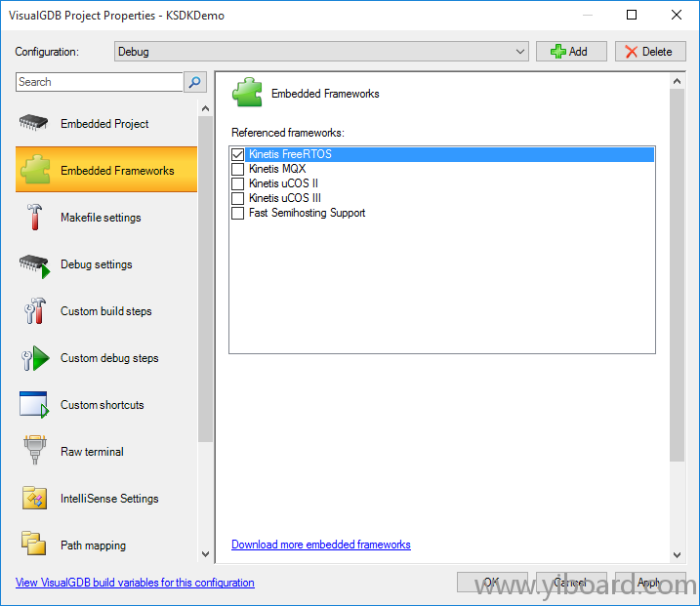This screenshot has height=606, width=700.
Task: Close the VisualGDB Project Properties dialog
Action: (677, 15)
